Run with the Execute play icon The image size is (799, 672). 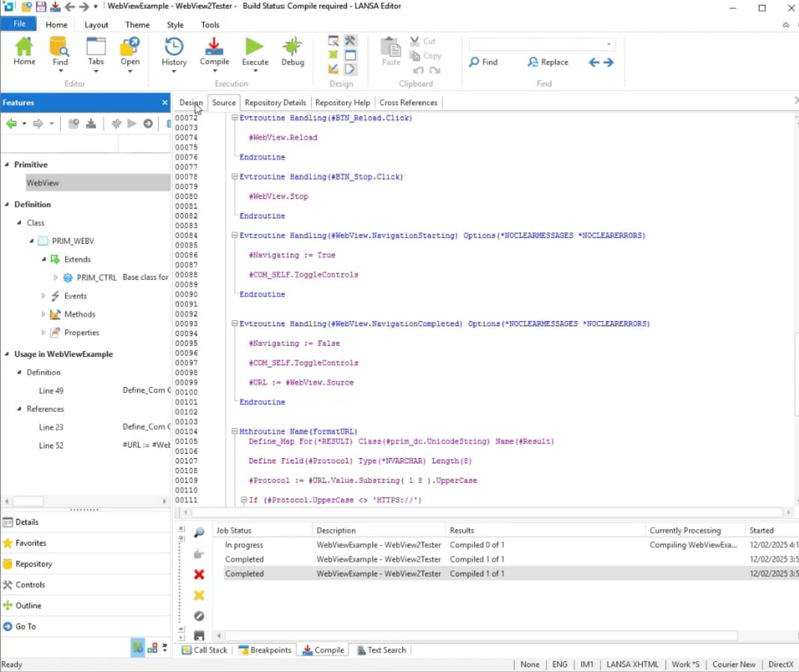click(x=254, y=47)
